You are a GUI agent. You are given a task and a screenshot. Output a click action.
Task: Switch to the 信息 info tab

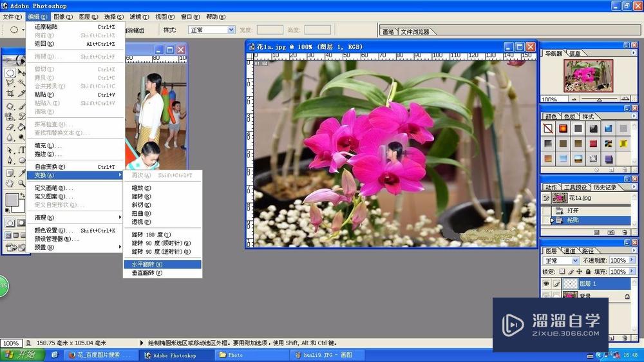coord(574,53)
